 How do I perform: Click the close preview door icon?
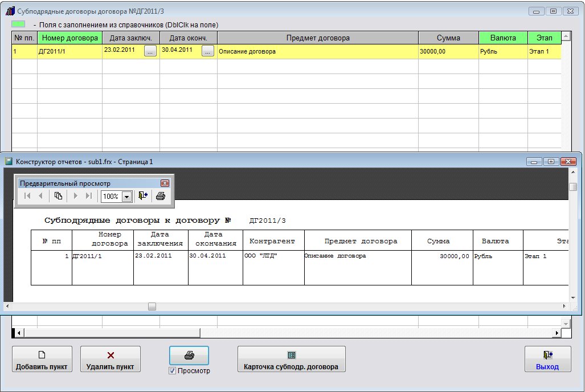pyautogui.click(x=142, y=196)
